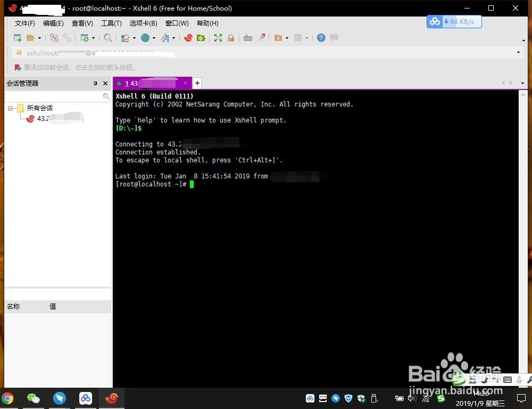
Task: Expand the address bar history dropdown
Action: (x=518, y=53)
